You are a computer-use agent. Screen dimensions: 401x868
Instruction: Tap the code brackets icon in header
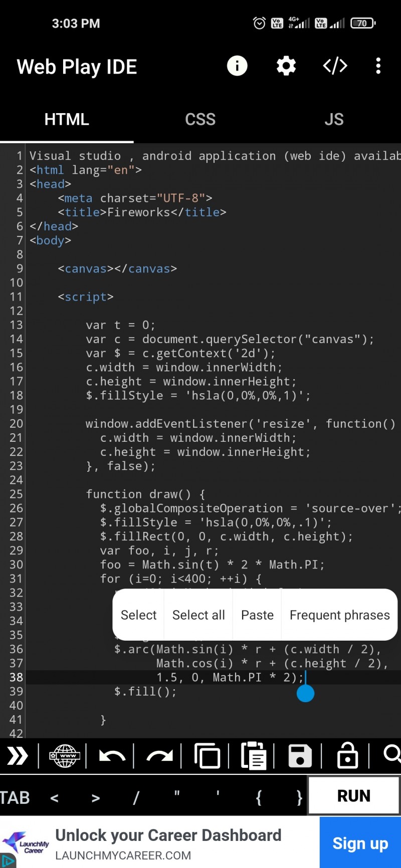click(x=335, y=66)
